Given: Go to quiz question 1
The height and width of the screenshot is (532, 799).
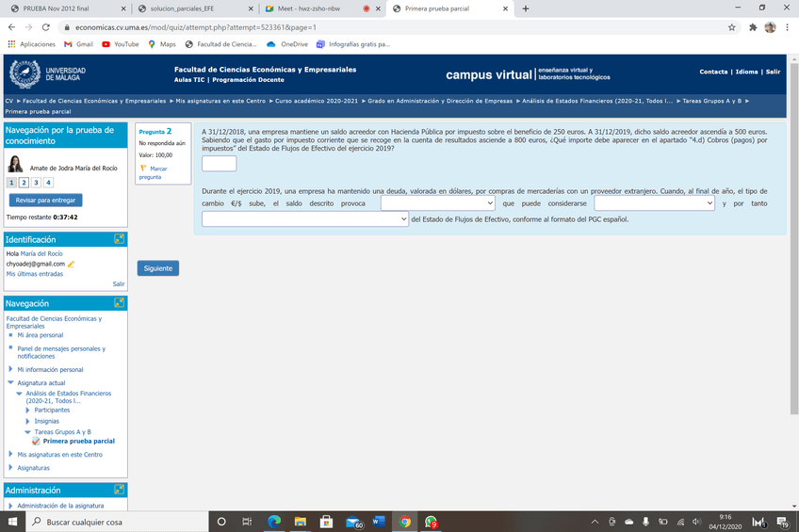Looking at the screenshot, I should [11, 183].
